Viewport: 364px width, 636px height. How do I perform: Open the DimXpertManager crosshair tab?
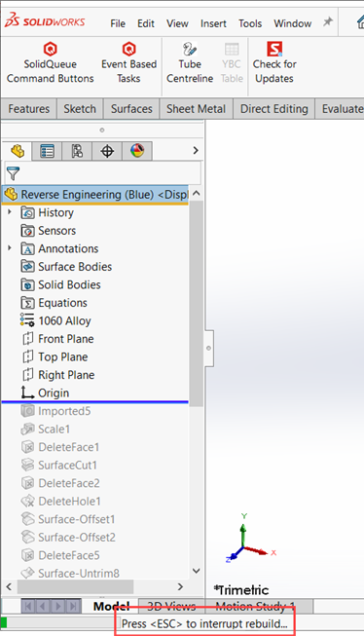click(x=107, y=151)
